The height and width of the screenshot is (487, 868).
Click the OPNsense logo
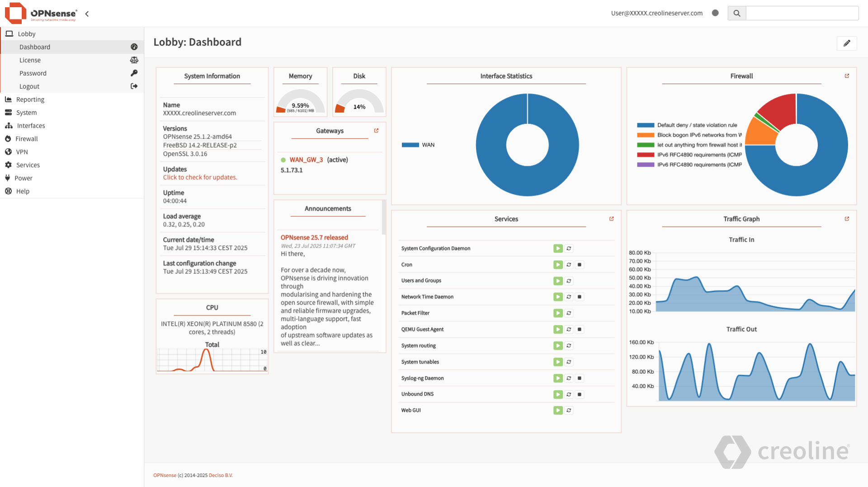[x=41, y=13]
